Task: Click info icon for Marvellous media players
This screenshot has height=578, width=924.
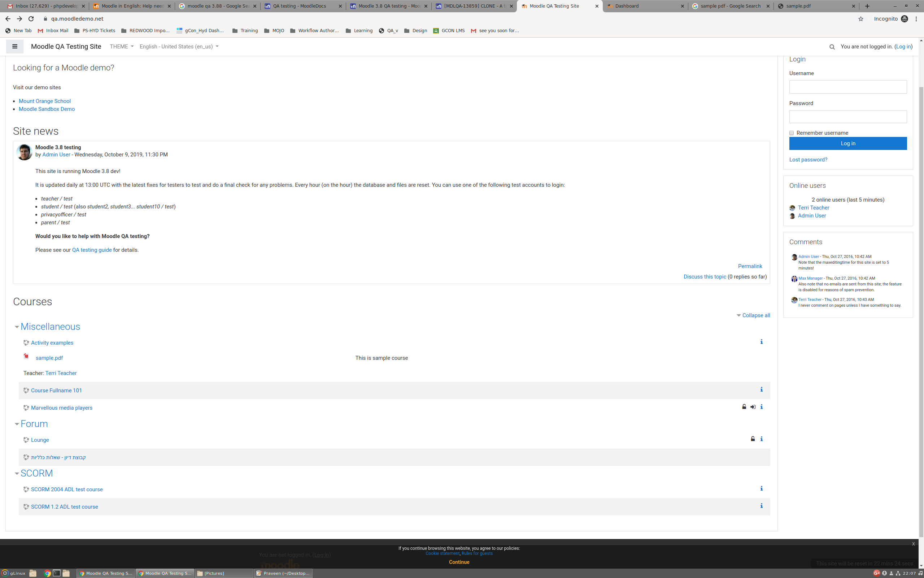Action: pos(761,407)
